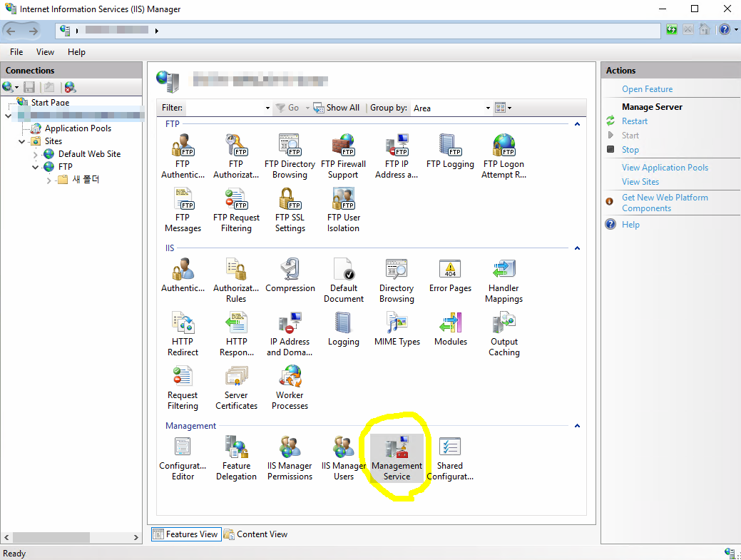
Task: Open FTP Request Filtering
Action: pyautogui.click(x=236, y=209)
